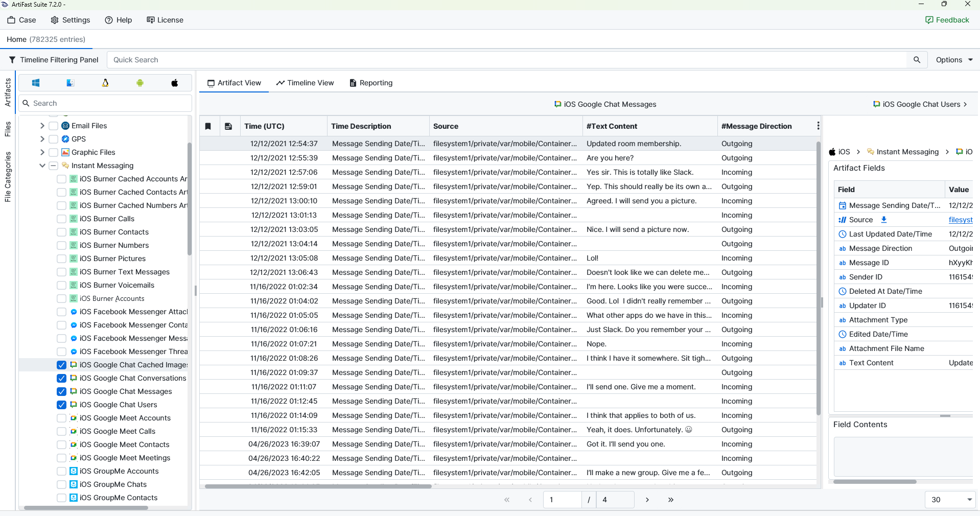980x516 pixels.
Task: Open the Options dropdown
Action: tap(954, 60)
